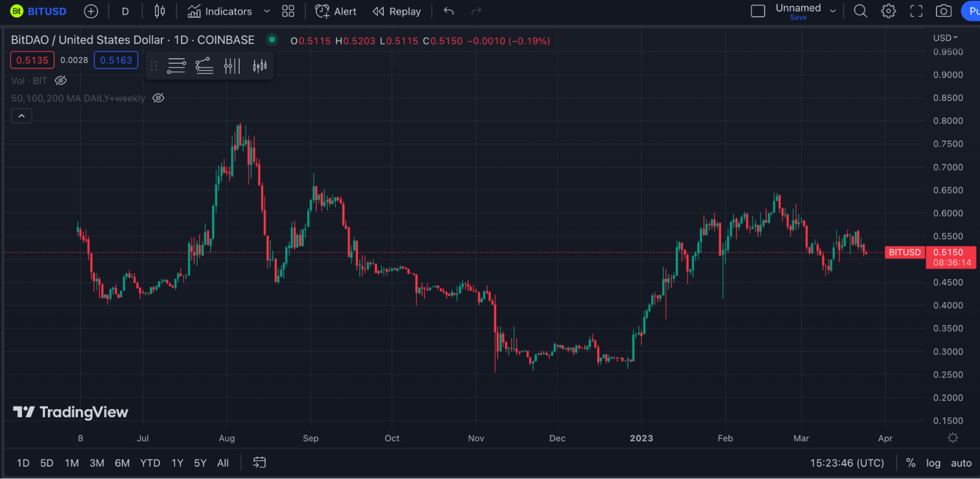This screenshot has height=479, width=980.
Task: Click the blue 0.5163 buy price button
Action: pos(116,60)
